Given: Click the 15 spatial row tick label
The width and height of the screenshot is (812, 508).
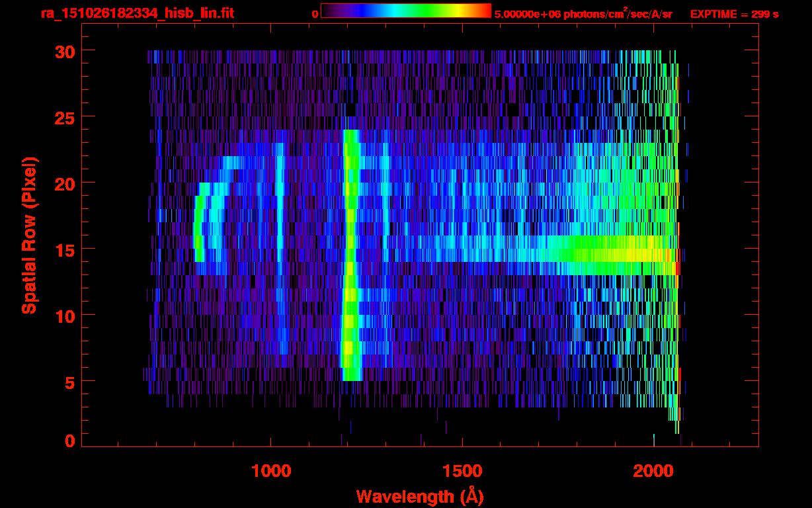Looking at the screenshot, I should (64, 249).
